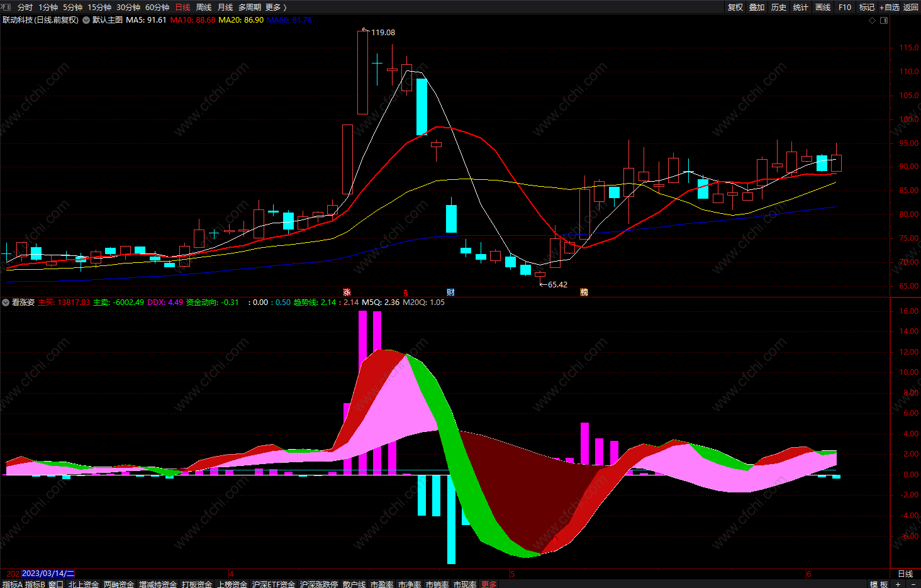Click the red $ event marker
Image resolution: width=921 pixels, height=588 pixels.
(406, 292)
